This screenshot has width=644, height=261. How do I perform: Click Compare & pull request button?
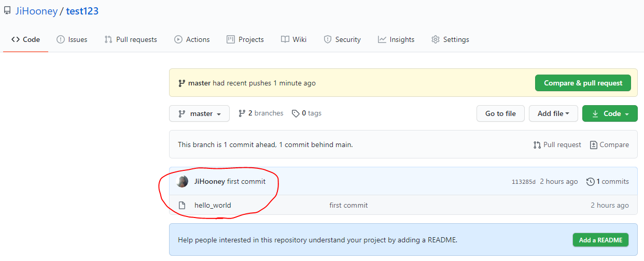pos(583,83)
